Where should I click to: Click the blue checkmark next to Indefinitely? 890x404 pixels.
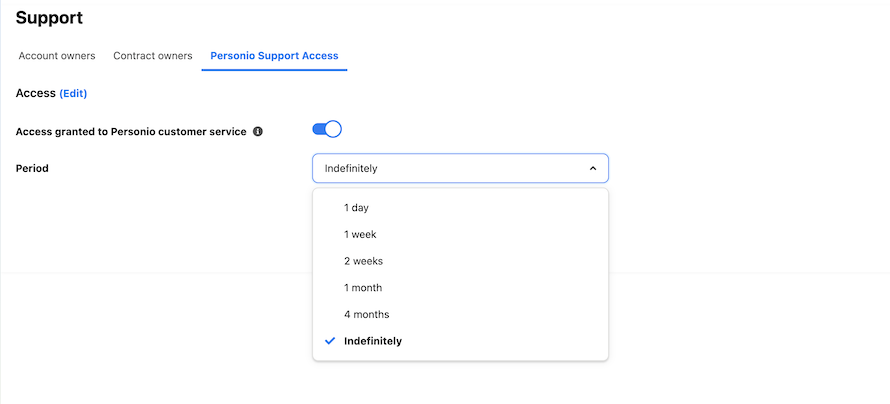[330, 341]
